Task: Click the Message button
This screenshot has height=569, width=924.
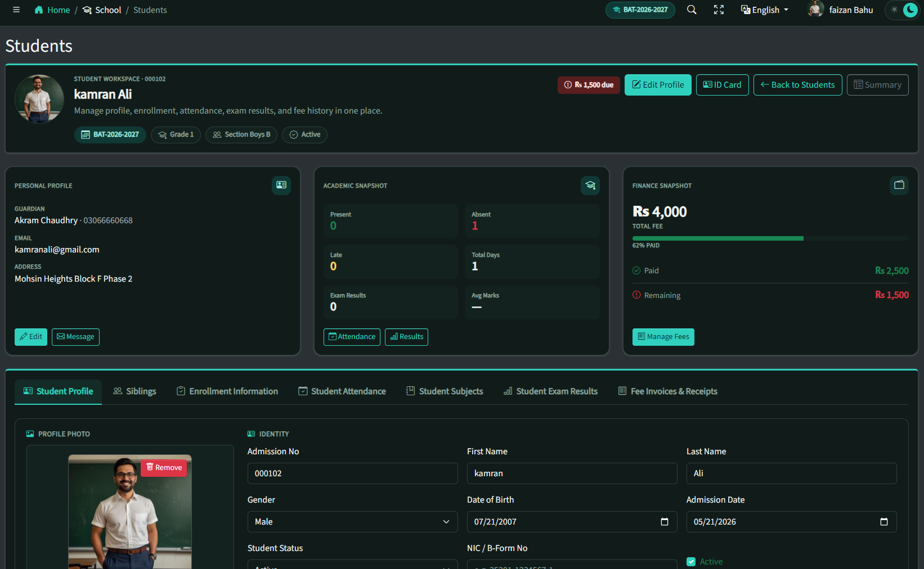Action: coord(75,337)
